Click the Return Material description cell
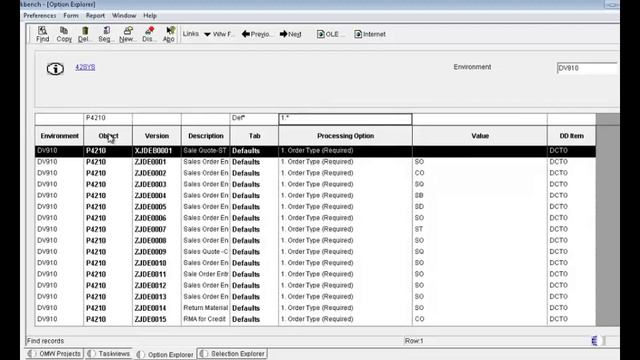 (x=206, y=308)
